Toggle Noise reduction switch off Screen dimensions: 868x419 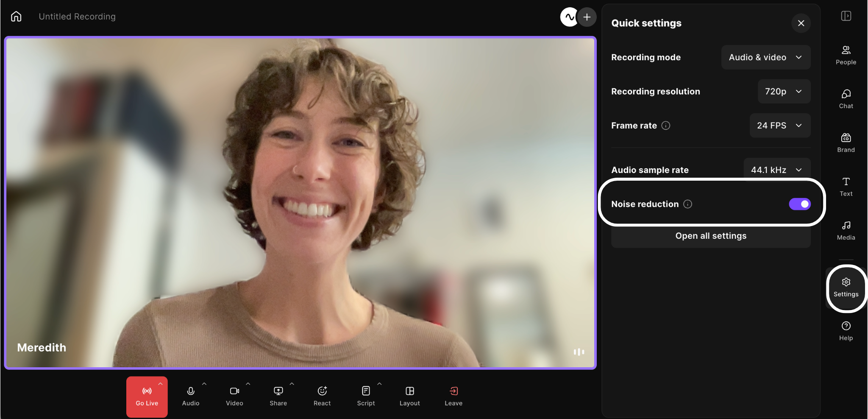click(x=799, y=204)
